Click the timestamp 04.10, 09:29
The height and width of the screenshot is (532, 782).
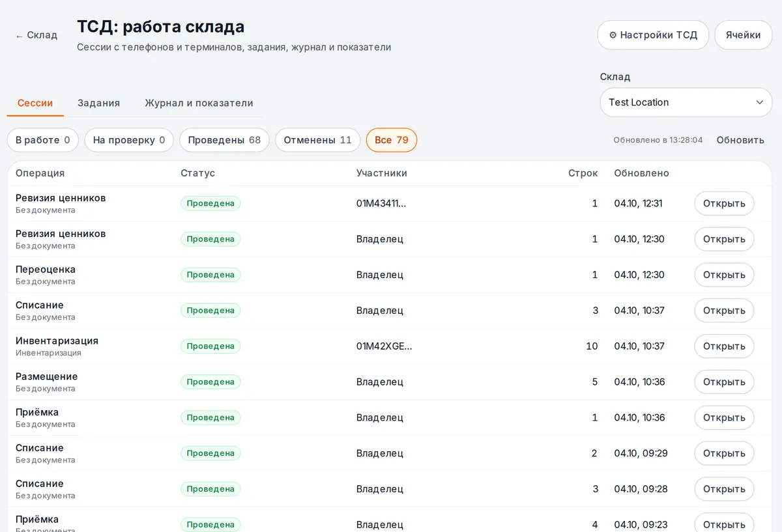(x=641, y=453)
